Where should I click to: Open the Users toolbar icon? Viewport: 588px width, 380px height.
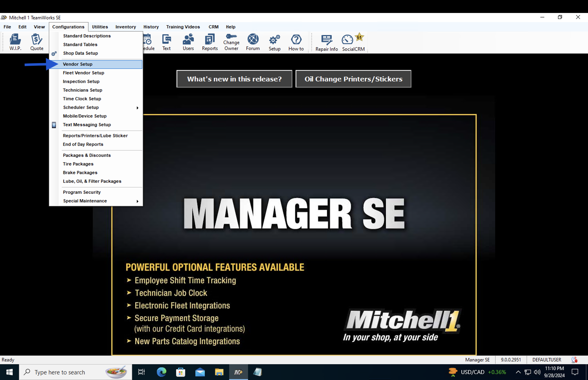[188, 42]
